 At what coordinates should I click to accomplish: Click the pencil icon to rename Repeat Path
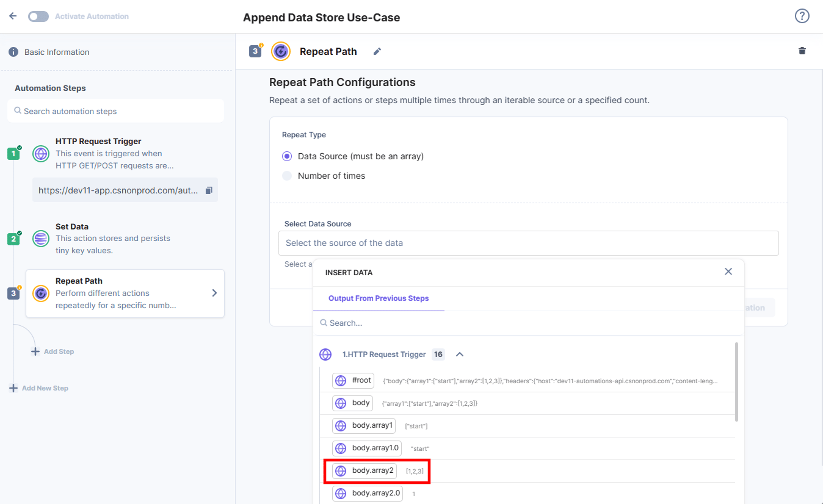click(x=377, y=51)
